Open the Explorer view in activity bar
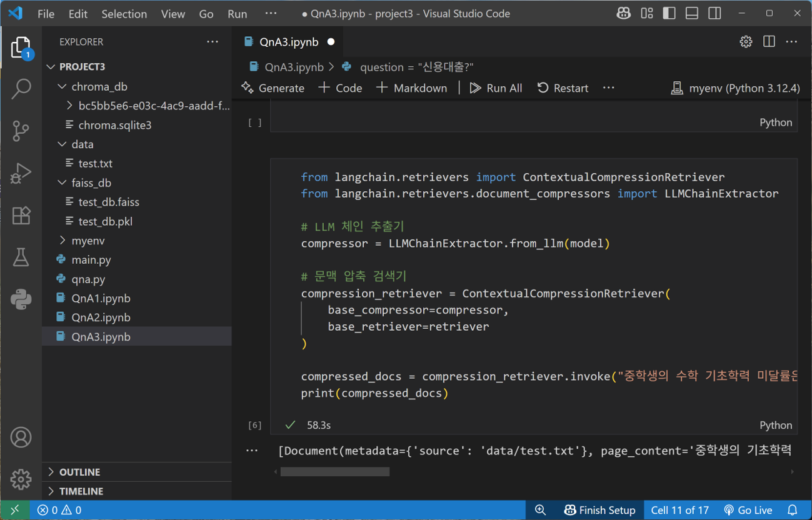 [21, 48]
